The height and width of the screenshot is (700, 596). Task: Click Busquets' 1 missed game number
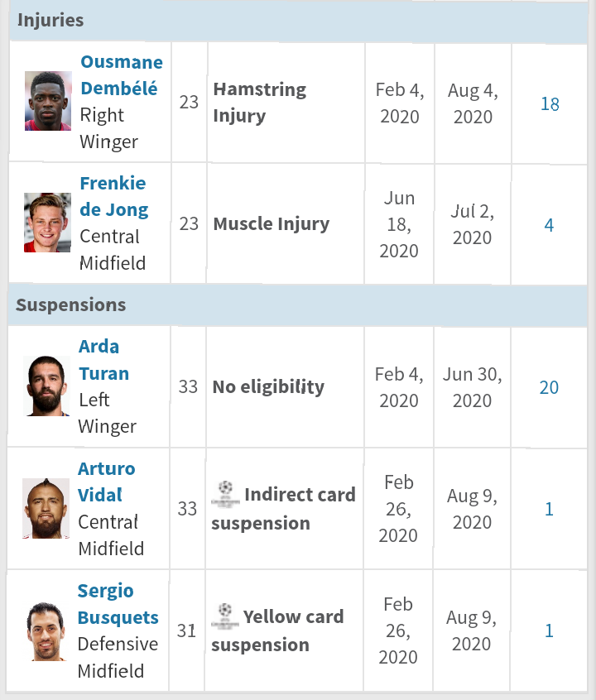549,631
